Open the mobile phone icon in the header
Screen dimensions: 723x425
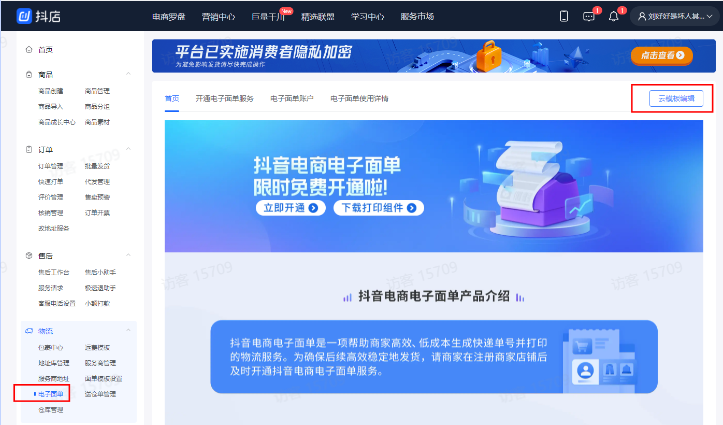pos(563,16)
